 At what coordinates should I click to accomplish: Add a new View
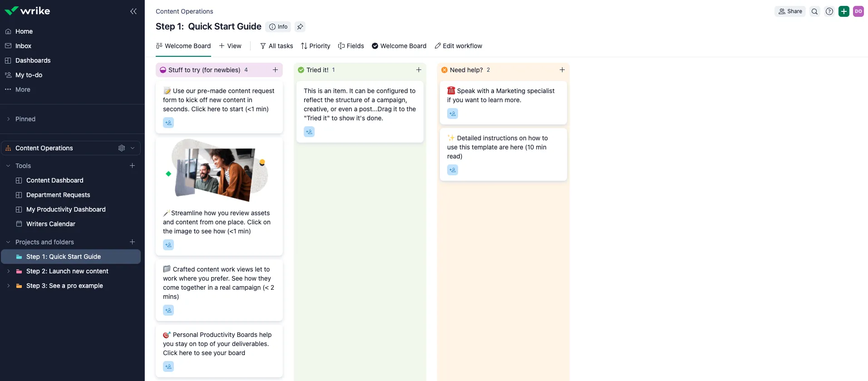click(230, 46)
